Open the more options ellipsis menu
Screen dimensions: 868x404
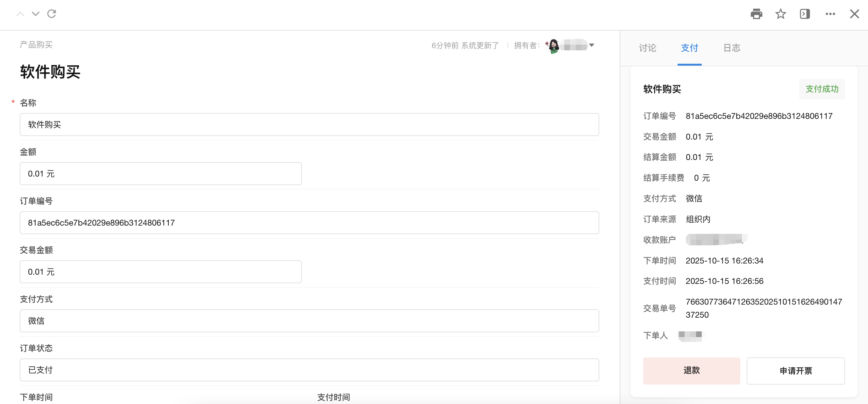(x=830, y=14)
